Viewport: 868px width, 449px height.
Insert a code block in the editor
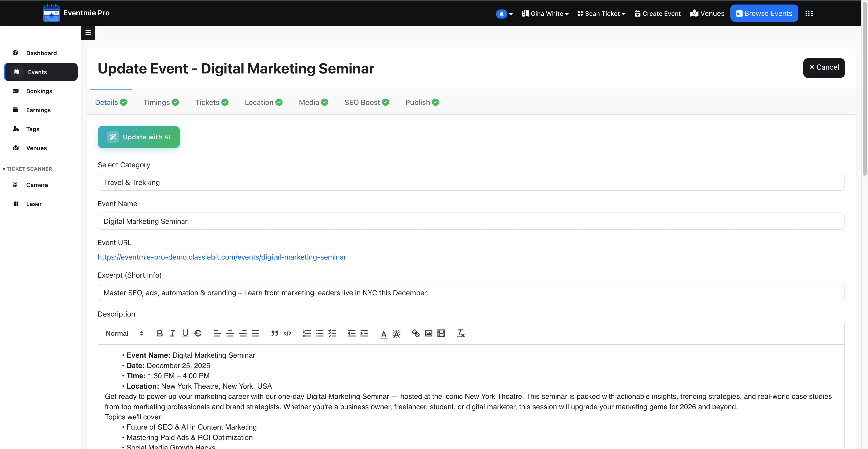coord(288,333)
